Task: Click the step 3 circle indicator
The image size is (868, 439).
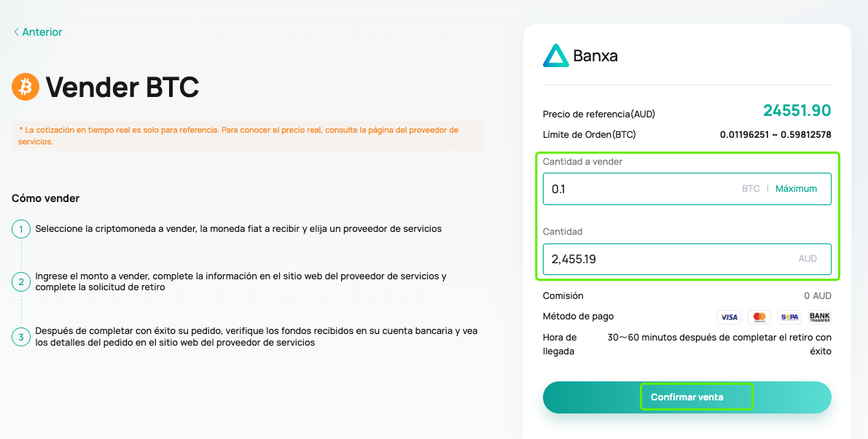Action: point(21,336)
